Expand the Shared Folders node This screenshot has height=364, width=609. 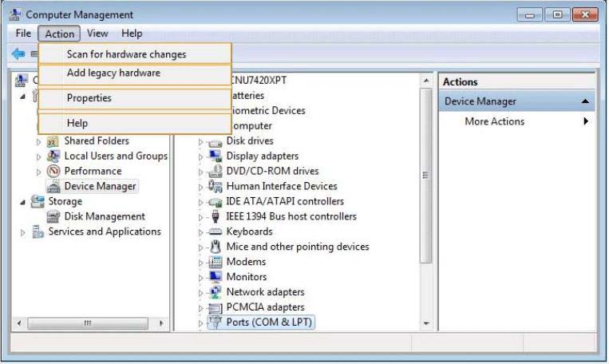[x=38, y=142]
